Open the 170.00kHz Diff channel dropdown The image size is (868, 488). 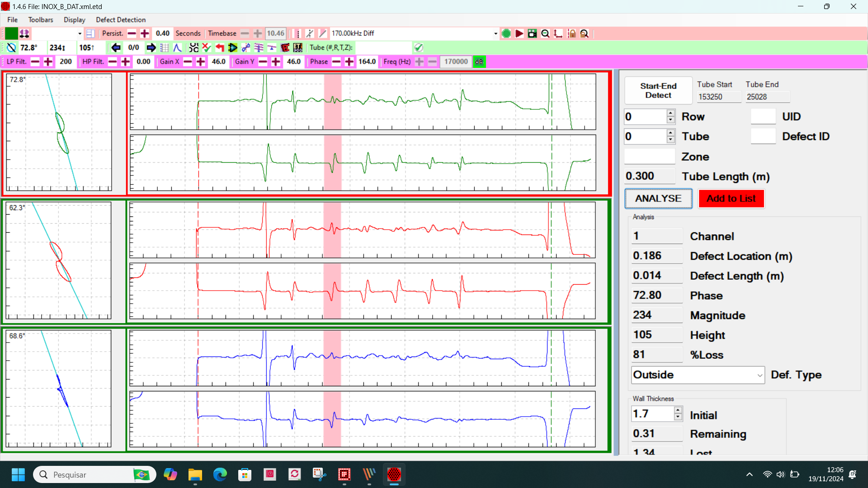click(495, 33)
